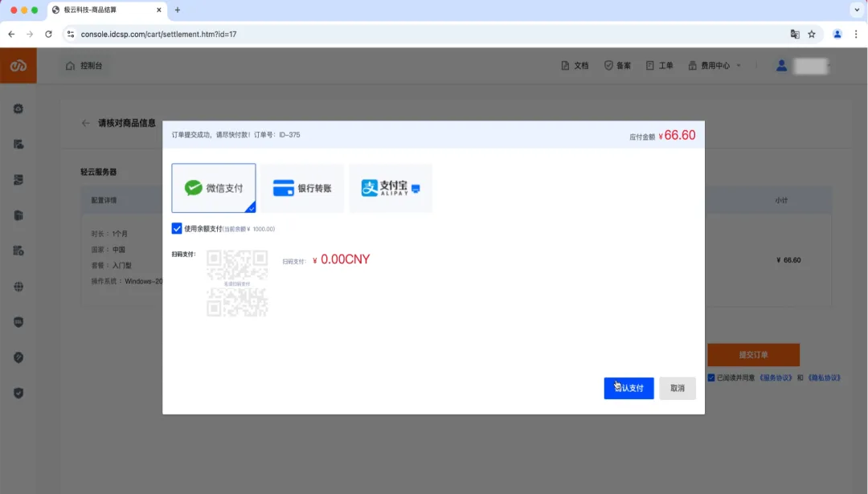Click the orange 提交订单 button
This screenshot has height=494, width=868.
click(x=753, y=354)
